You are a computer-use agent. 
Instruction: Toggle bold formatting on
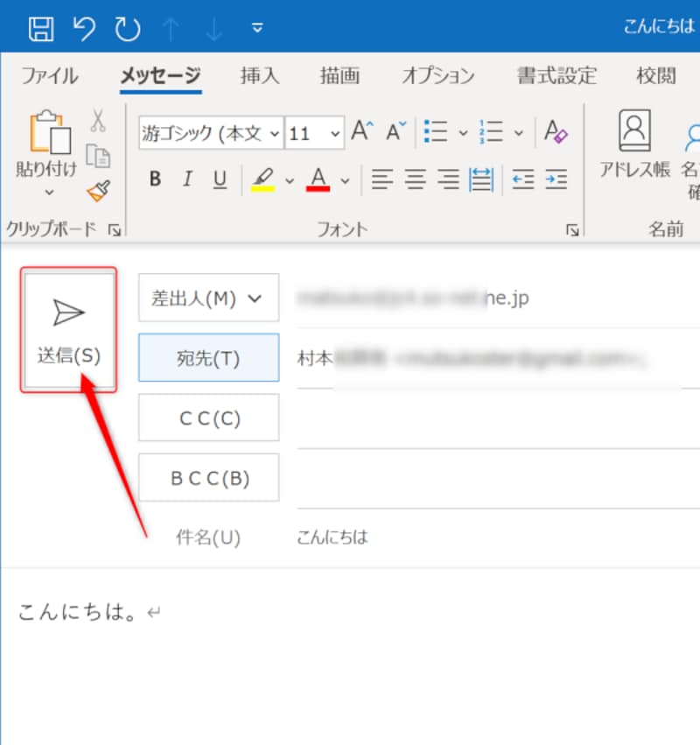(x=155, y=179)
